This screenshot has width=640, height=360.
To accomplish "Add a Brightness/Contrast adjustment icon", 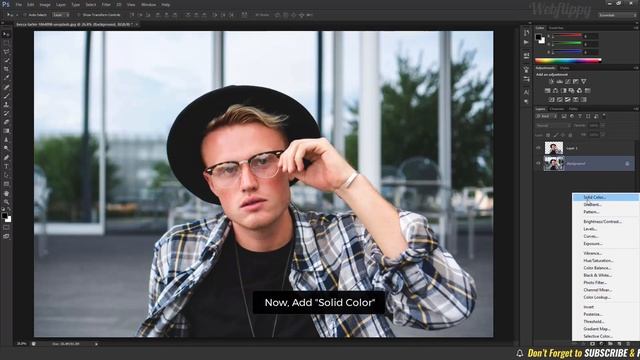I will click(551, 82).
